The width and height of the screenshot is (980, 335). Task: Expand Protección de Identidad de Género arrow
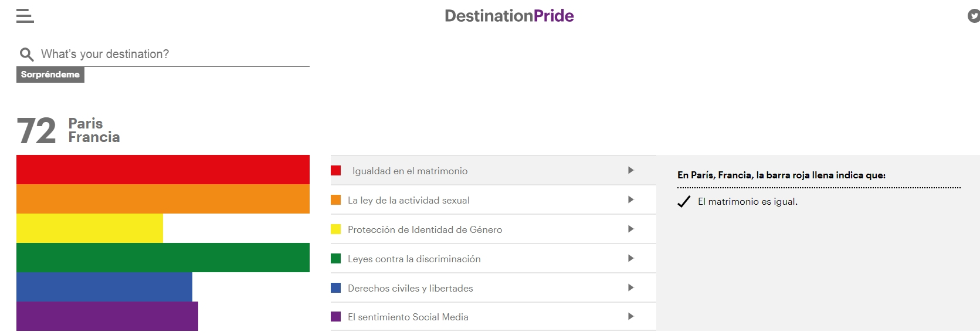coord(630,229)
